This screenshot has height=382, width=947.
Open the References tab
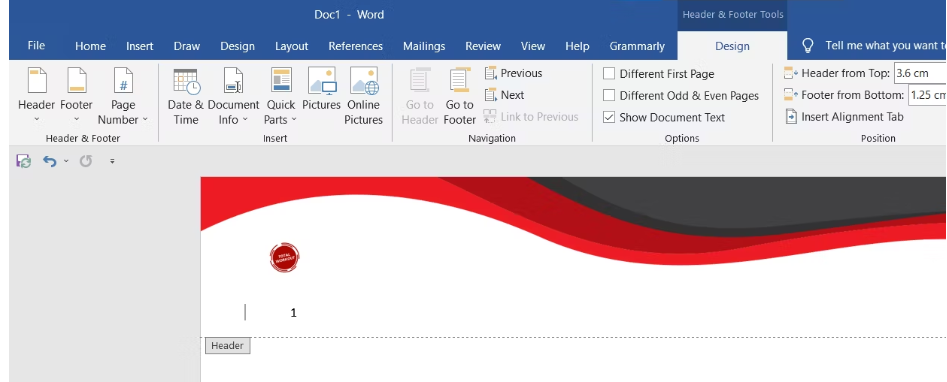coord(356,46)
